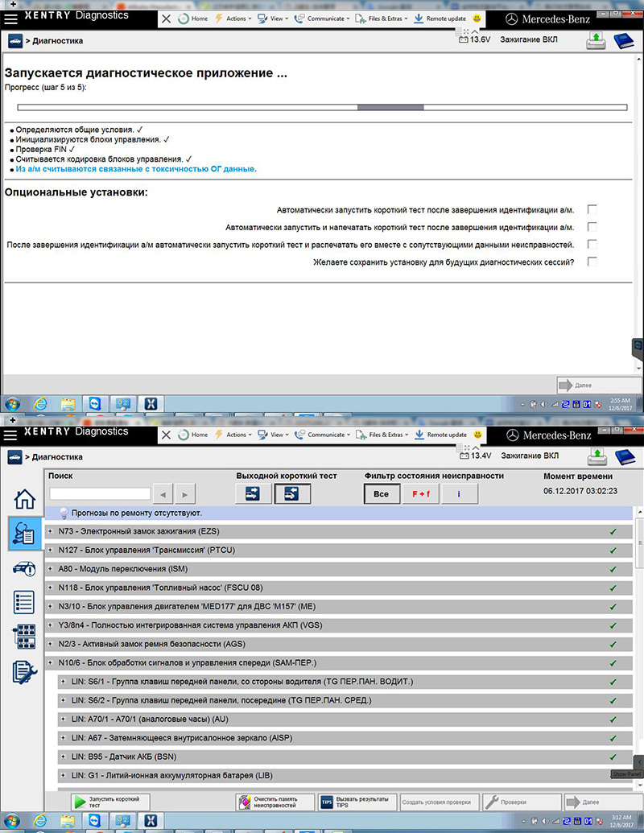
Task: Click the second, highlighted Выходной короткий тест icon button
Action: (291, 494)
